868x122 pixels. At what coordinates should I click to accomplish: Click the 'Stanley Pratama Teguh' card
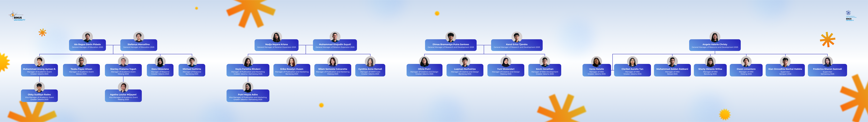[123, 70]
